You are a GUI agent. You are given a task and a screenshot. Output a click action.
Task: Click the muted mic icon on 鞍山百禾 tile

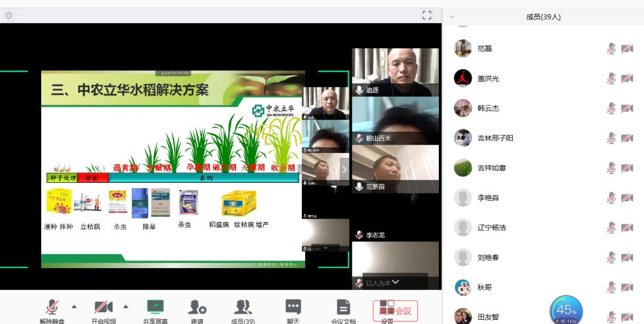[x=359, y=138]
